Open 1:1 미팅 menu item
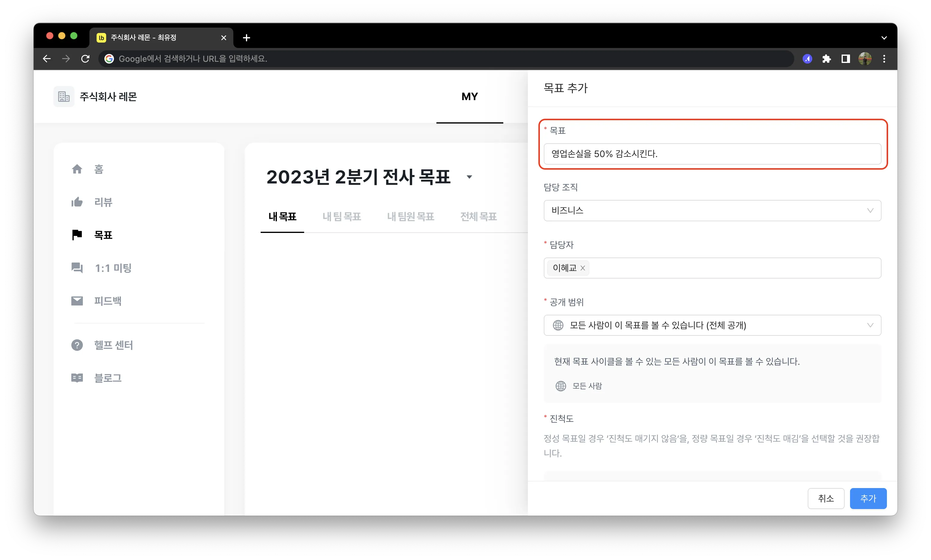The width and height of the screenshot is (931, 560). coord(113,268)
